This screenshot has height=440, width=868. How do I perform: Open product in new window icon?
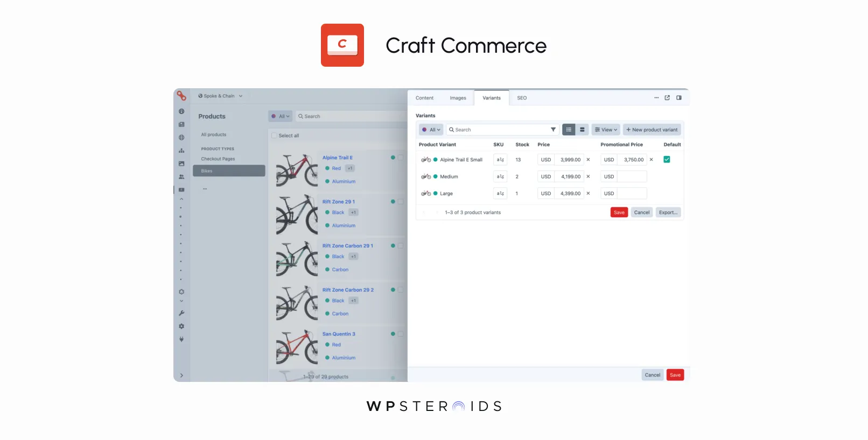(667, 98)
